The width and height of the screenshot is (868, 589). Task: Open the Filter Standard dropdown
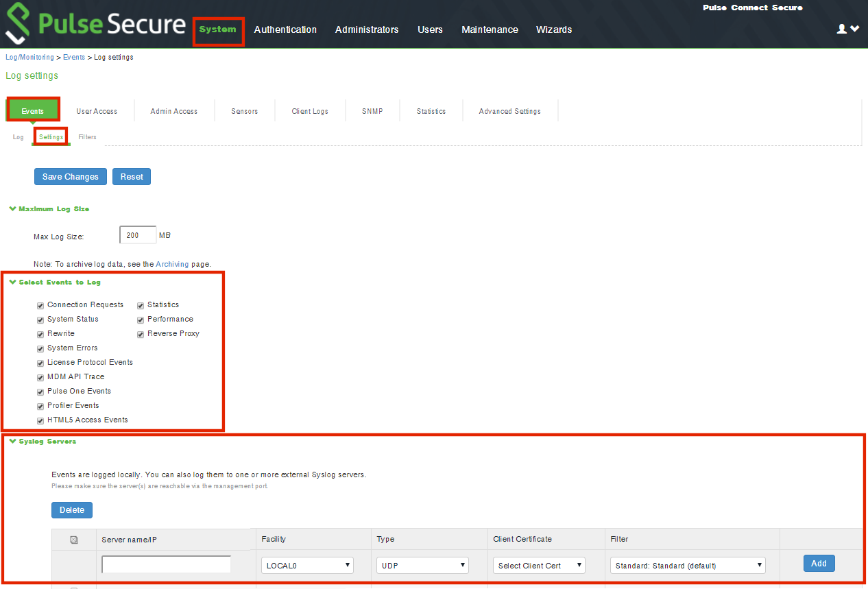pos(688,566)
